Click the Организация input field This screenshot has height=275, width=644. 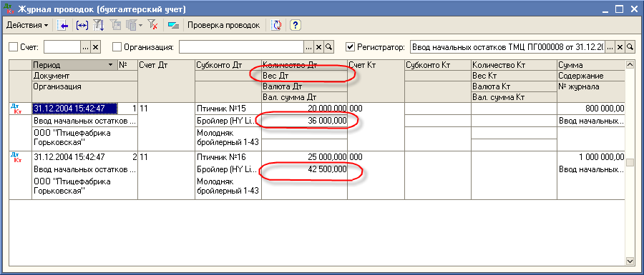[x=242, y=47]
